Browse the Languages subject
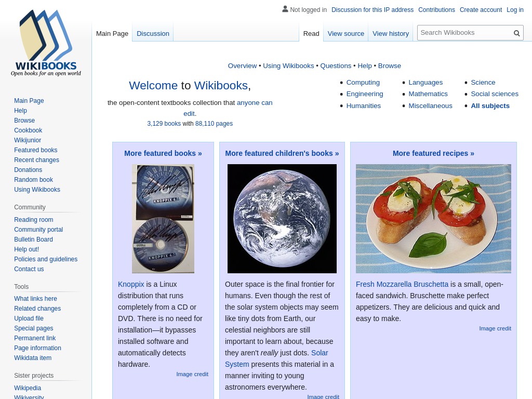 (425, 83)
